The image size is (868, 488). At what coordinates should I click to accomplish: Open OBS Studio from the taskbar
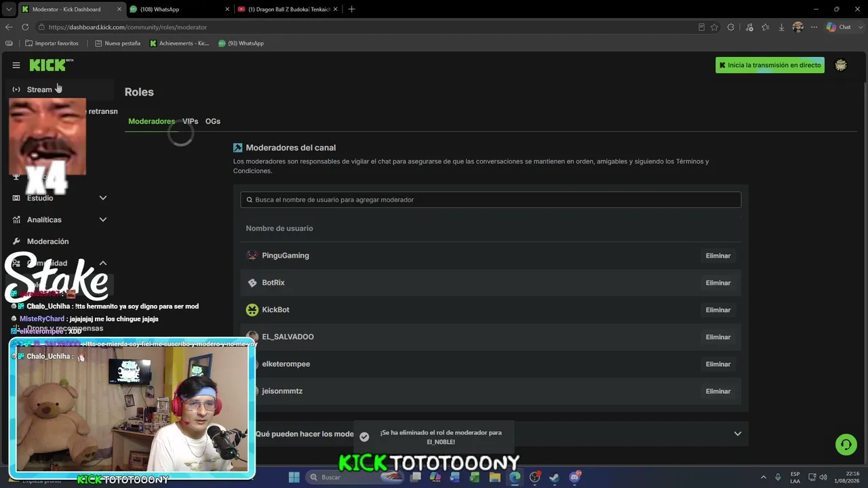(x=534, y=477)
